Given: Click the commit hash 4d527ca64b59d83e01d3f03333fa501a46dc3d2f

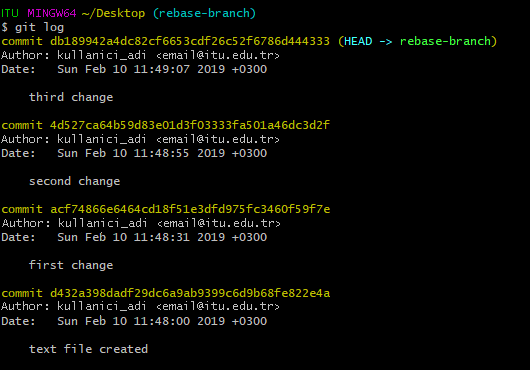Looking at the screenshot, I should click(190, 125).
